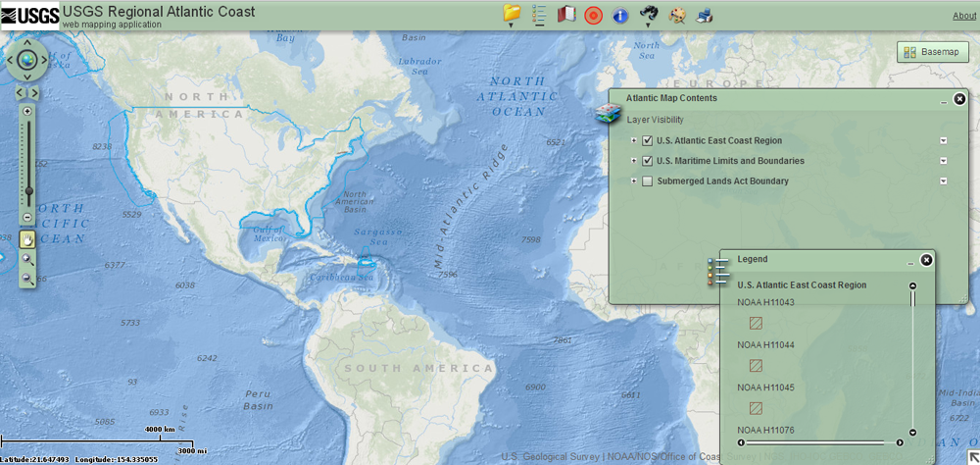Click the Legend panel list icon
This screenshot has width=980, height=465.
pos(718,272)
